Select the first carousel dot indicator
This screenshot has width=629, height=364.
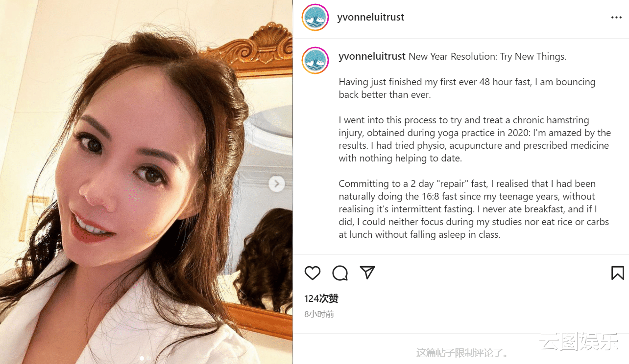click(x=142, y=359)
